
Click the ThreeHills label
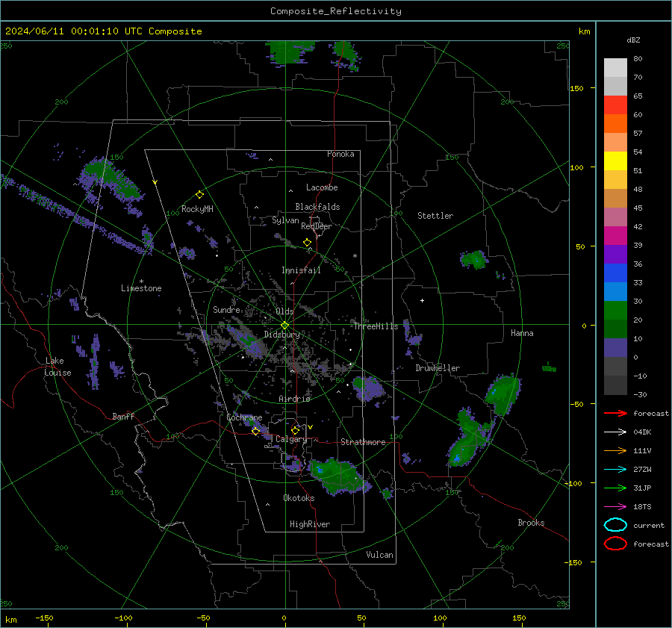tap(376, 326)
